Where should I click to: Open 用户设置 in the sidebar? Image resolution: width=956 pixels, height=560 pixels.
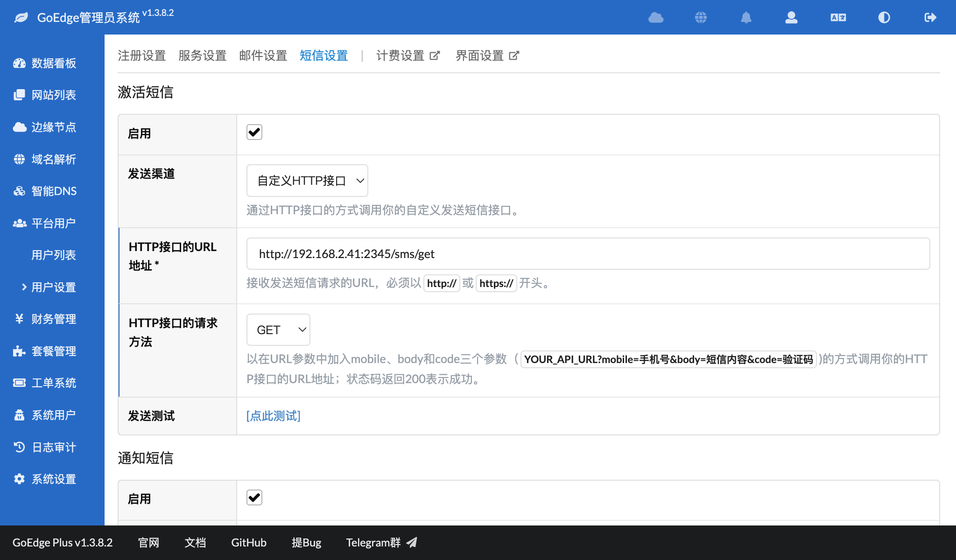54,287
